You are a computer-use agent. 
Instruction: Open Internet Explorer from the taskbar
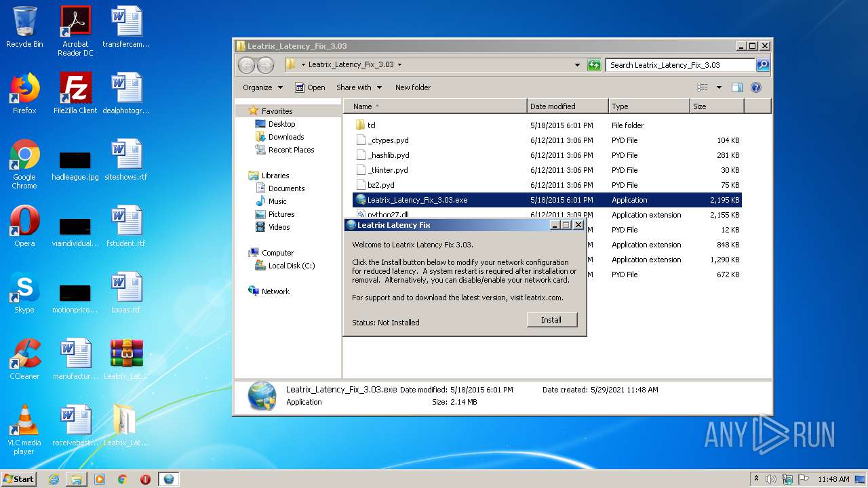[x=54, y=479]
